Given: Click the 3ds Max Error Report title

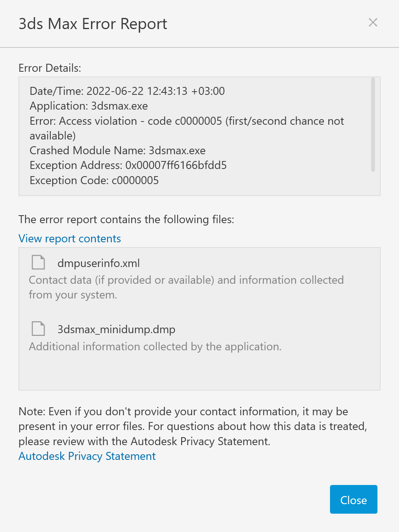Looking at the screenshot, I should (x=93, y=24).
